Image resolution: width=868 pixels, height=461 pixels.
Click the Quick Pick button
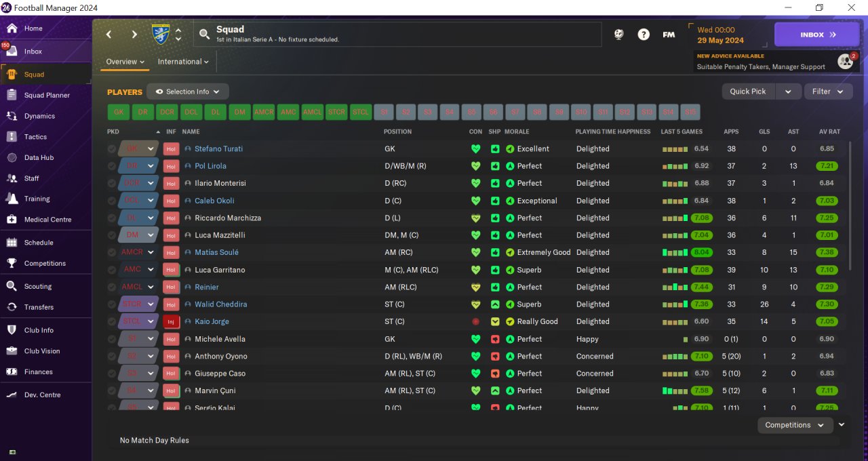pos(748,92)
